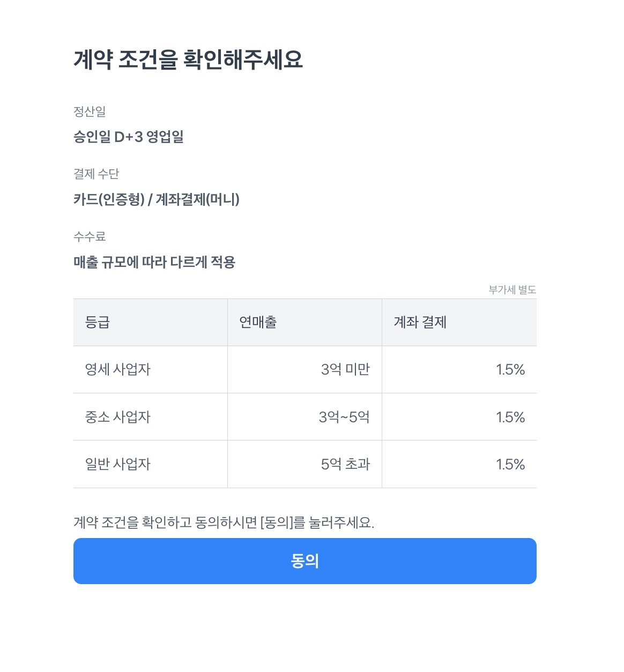Click the 5억 초과 revenue cell
Screen dimensions: 624x672
point(345,464)
